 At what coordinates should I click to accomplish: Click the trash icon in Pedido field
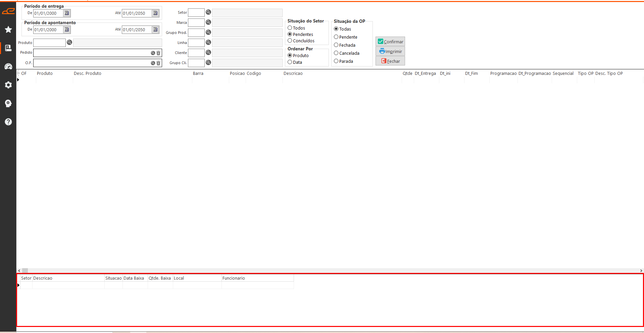point(158,53)
